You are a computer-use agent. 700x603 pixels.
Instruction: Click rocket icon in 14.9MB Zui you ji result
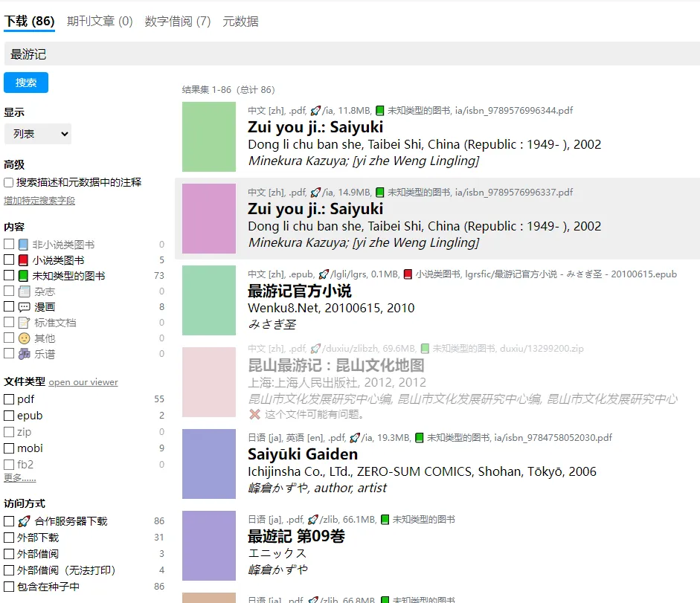(x=315, y=193)
